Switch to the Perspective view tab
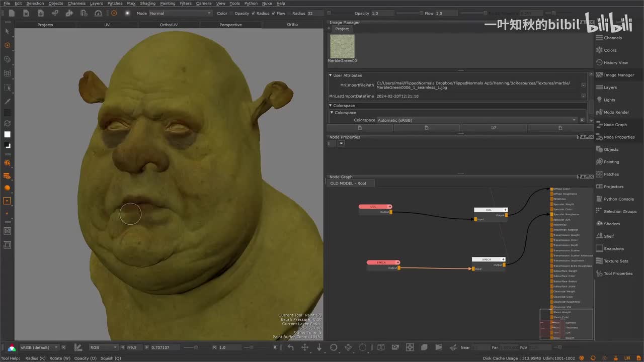644x362 pixels. tap(230, 25)
